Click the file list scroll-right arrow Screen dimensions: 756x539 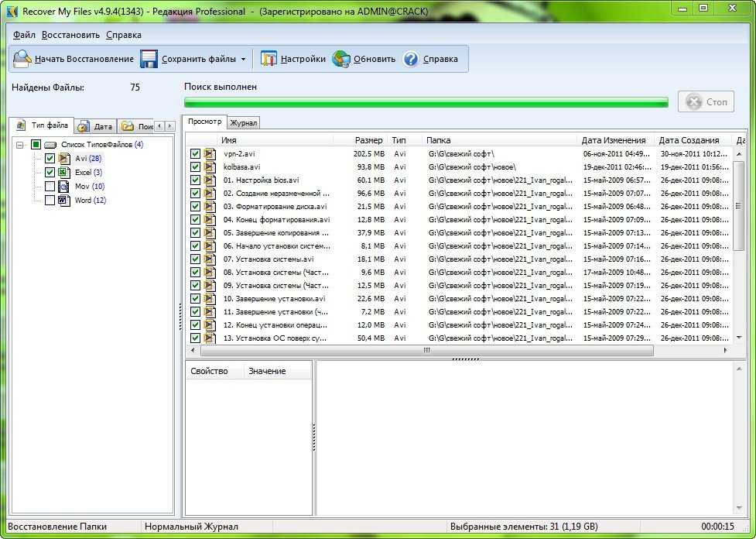pyautogui.click(x=726, y=350)
